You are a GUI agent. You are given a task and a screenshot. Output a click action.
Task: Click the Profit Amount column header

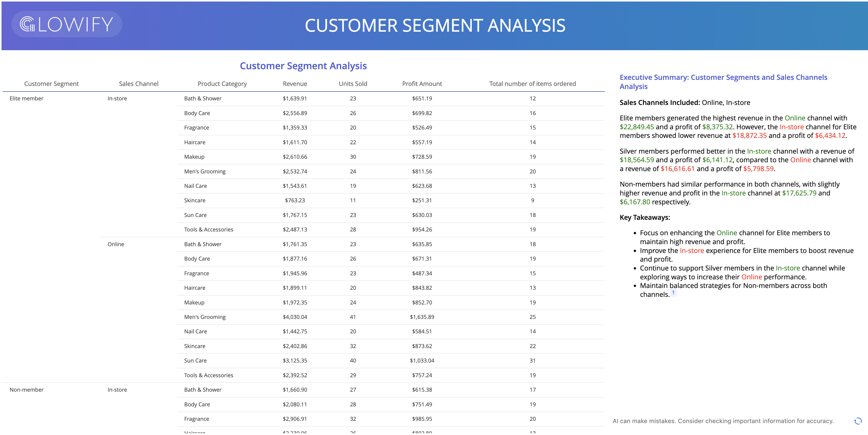point(422,84)
